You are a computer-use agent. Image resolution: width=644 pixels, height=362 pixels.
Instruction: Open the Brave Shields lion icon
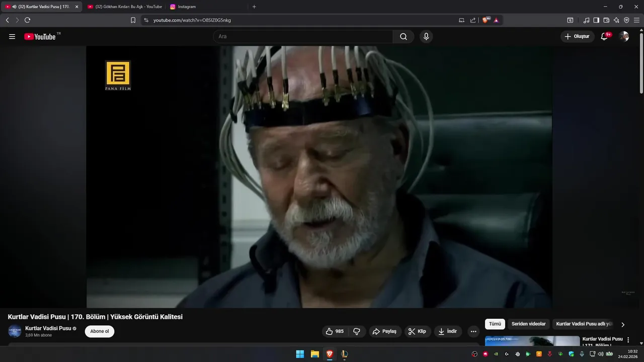click(486, 20)
